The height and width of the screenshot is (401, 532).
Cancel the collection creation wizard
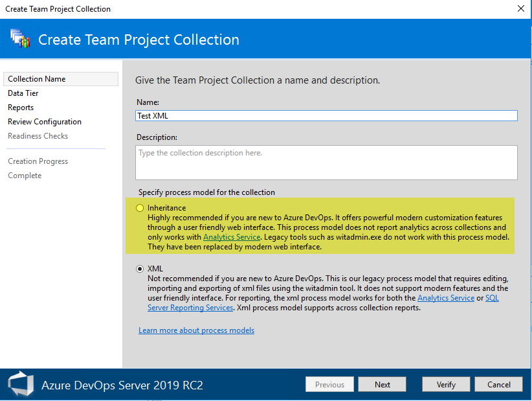coord(498,384)
